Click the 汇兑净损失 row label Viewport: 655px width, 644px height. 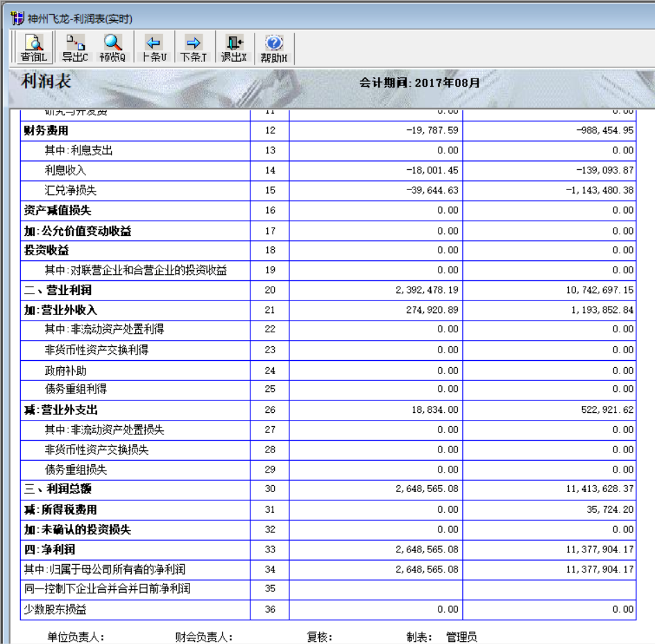pos(71,190)
